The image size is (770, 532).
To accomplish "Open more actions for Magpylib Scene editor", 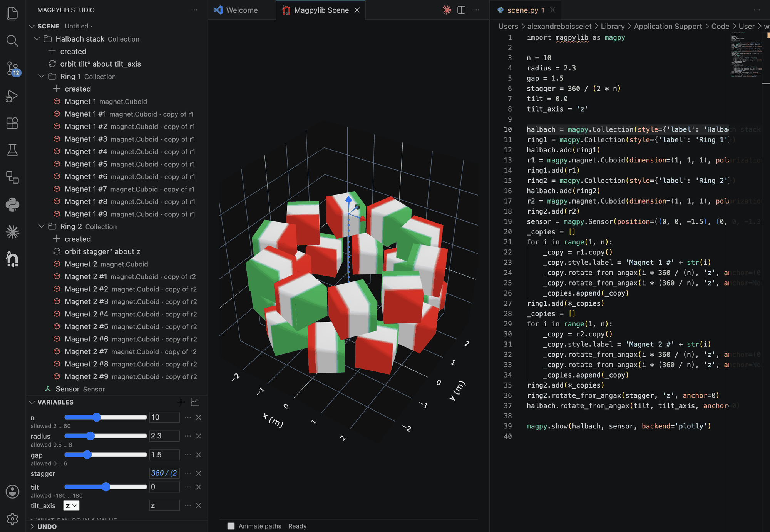I will 476,10.
